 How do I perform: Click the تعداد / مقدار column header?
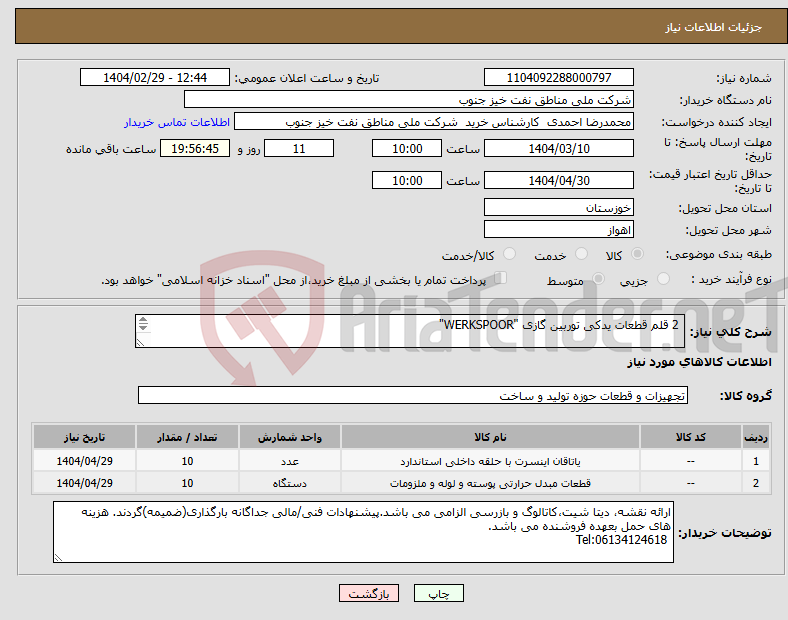point(187,437)
